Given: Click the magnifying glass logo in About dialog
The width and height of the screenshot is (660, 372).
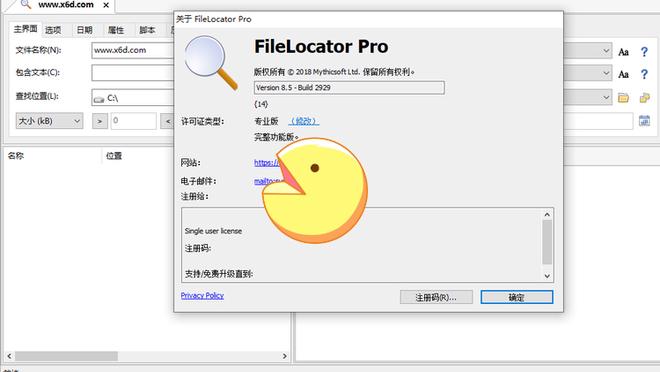Looking at the screenshot, I should point(211,62).
